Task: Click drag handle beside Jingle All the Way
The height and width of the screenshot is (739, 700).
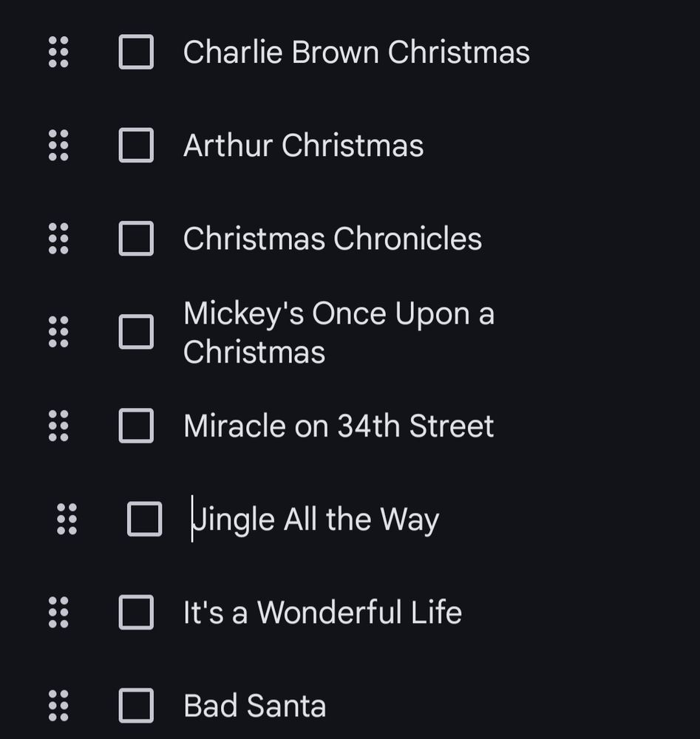Action: coord(67,519)
